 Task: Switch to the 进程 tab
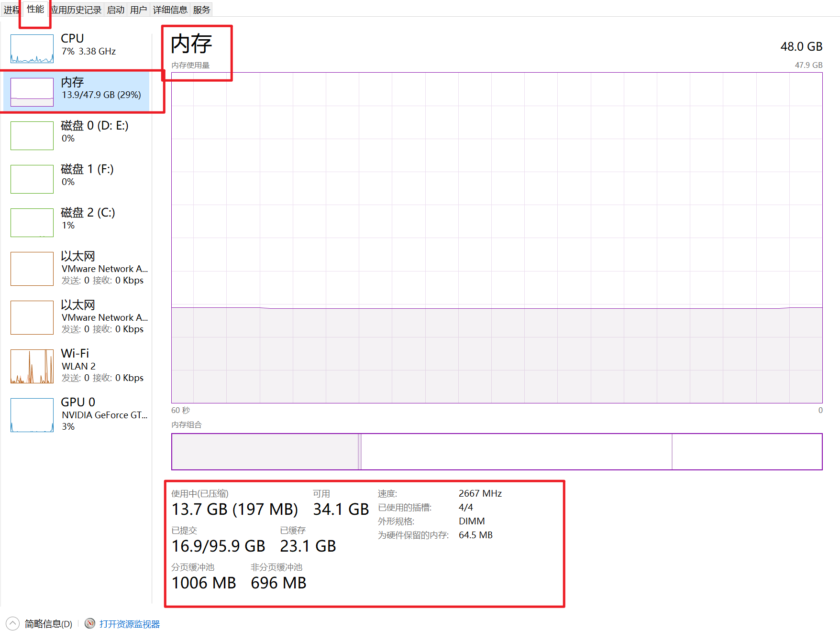tap(11, 10)
